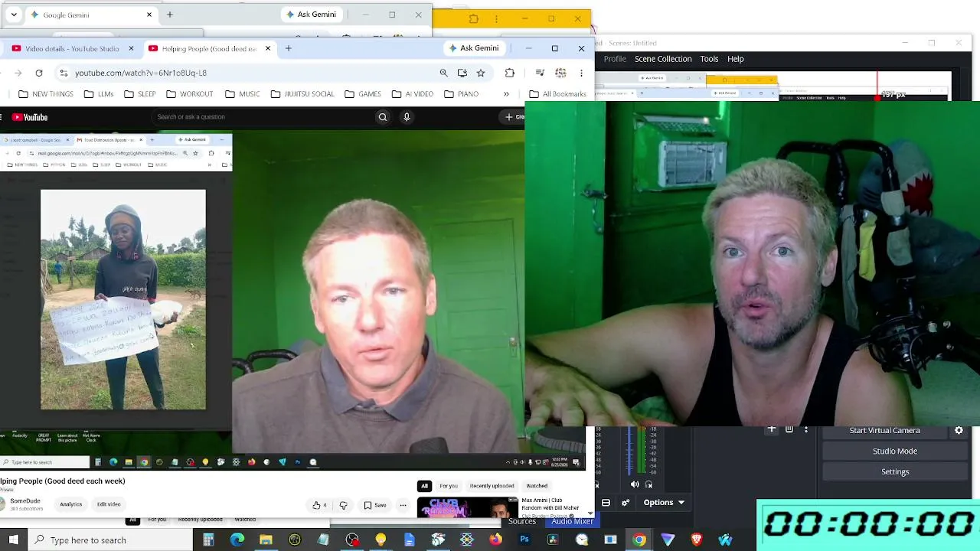The height and width of the screenshot is (551, 980).
Task: Open extensions icon in yellow-titled window
Action: point(474,19)
